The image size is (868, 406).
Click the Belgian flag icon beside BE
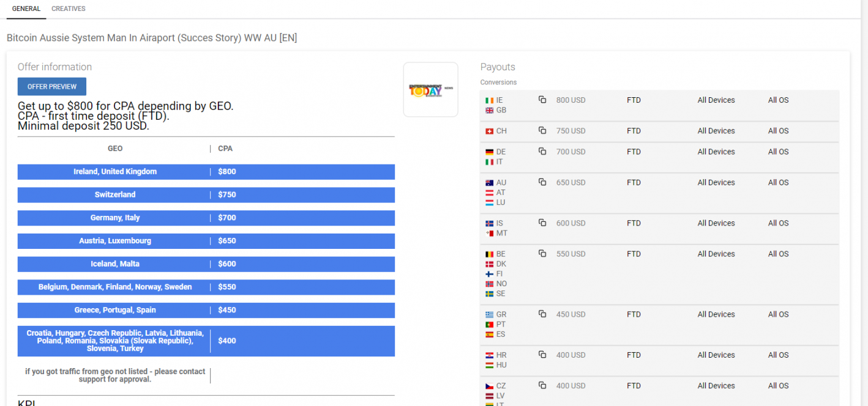[489, 254]
